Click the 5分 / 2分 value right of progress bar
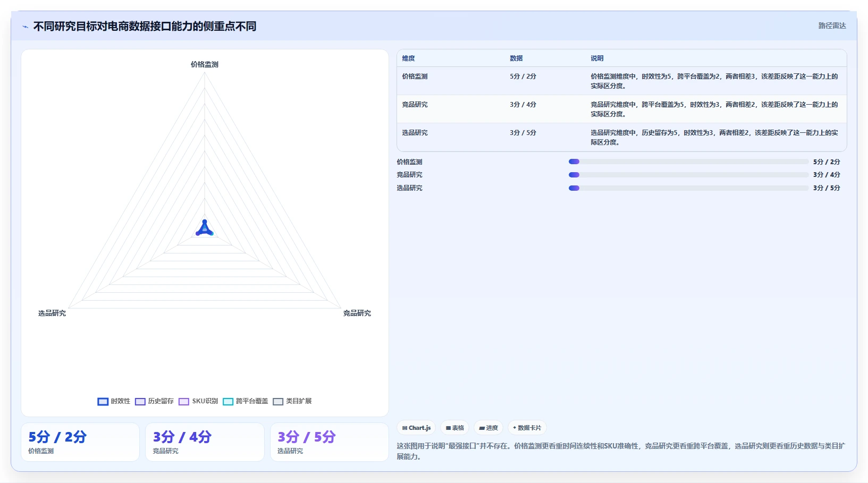This screenshot has height=483, width=868. 827,162
